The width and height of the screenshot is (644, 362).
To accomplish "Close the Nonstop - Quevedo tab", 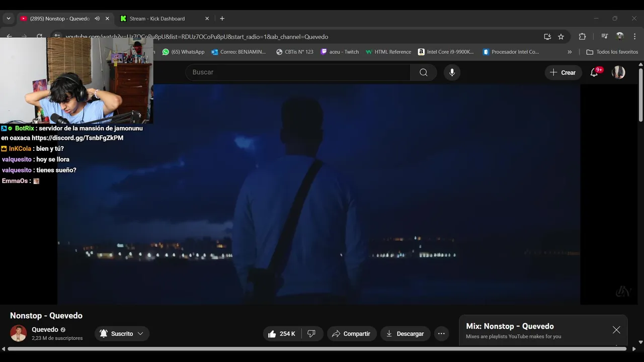I will pos(107,19).
